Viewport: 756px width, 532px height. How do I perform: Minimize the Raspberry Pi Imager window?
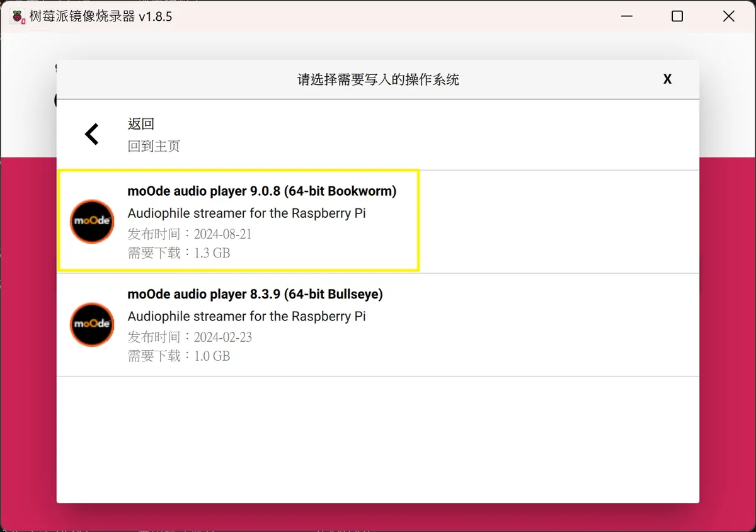point(626,16)
